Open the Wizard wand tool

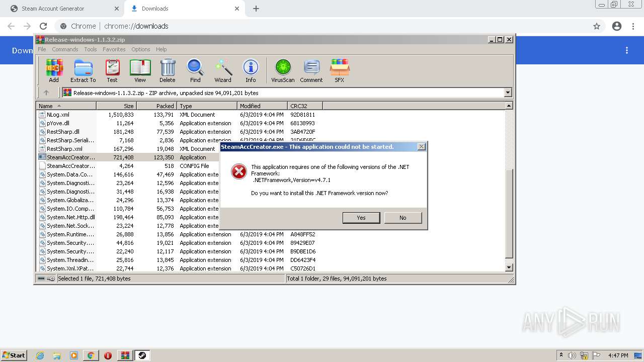coord(223,70)
